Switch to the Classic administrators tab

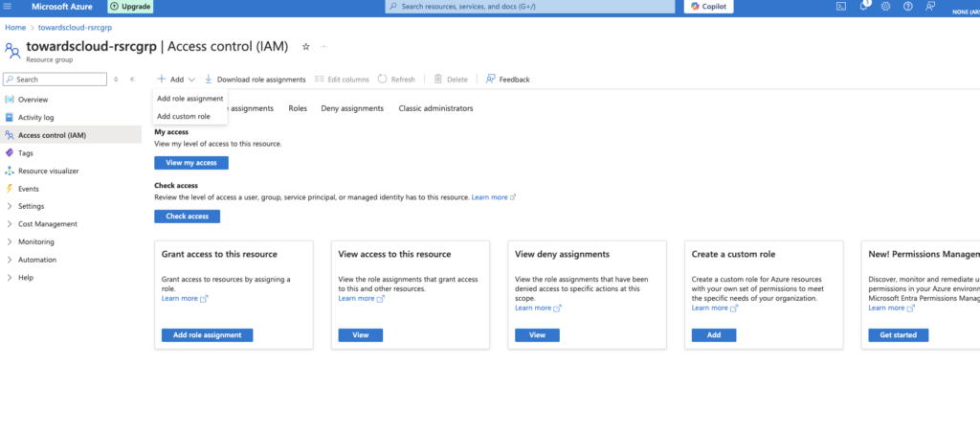[435, 108]
